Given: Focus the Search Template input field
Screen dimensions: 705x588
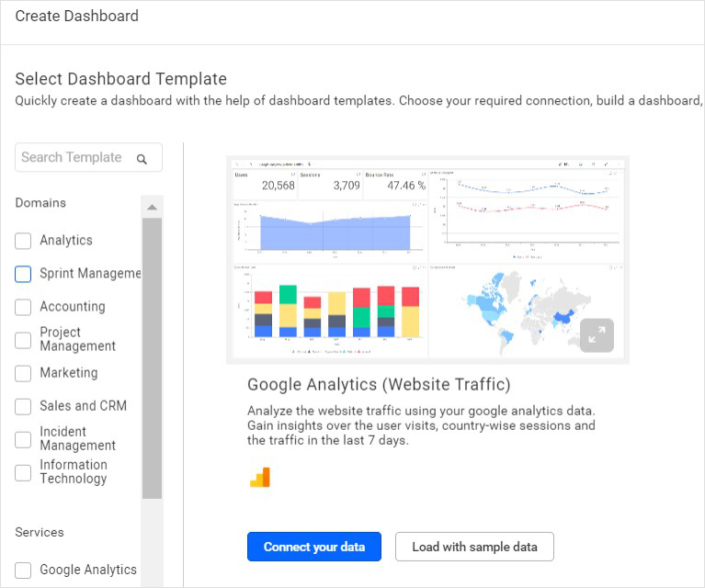Looking at the screenshot, I should [x=88, y=157].
